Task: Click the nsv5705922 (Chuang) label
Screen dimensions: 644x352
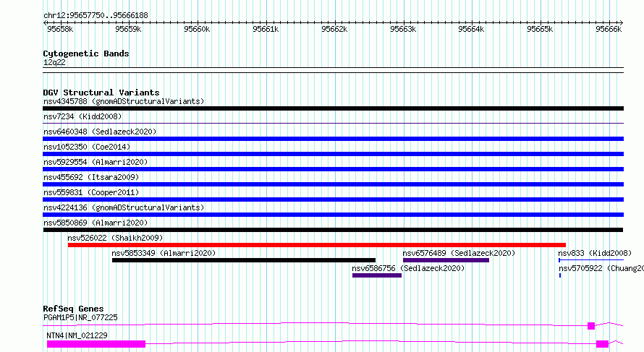Action: pyautogui.click(x=601, y=268)
